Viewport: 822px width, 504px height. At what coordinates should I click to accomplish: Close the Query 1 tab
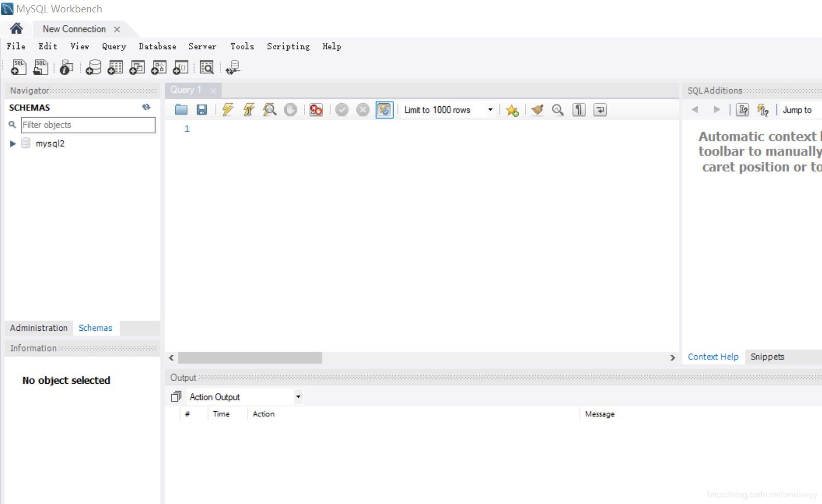click(213, 90)
